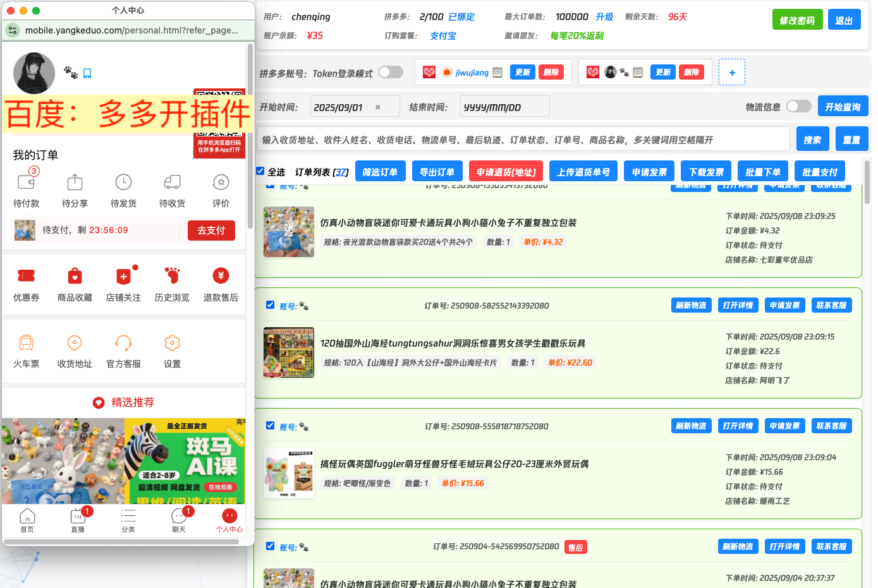The image size is (878, 588).
Task: Open the 待付款 pending payment wallet icon
Action: [x=27, y=183]
